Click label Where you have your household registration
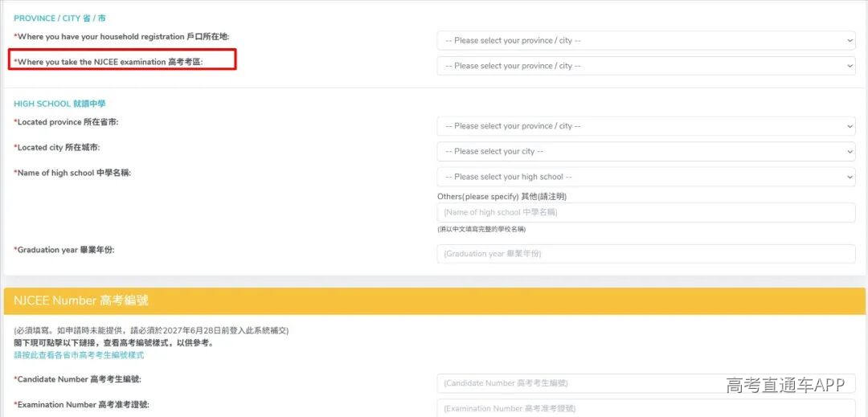The width and height of the screenshot is (868, 417). (122, 36)
